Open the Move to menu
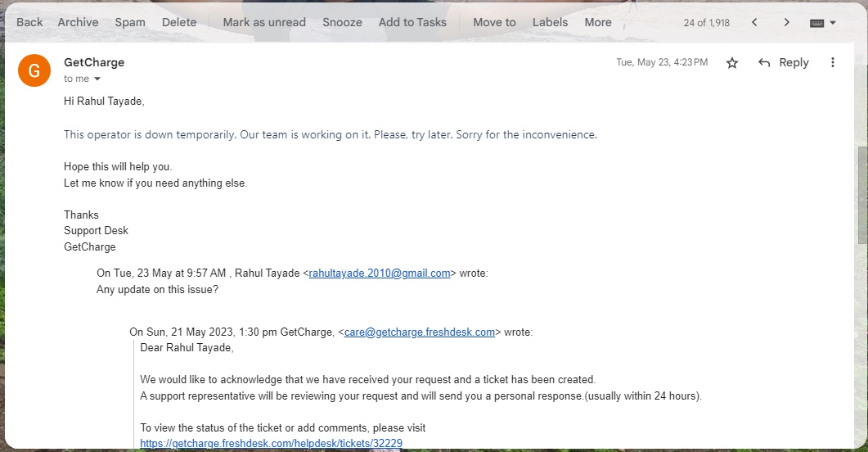The width and height of the screenshot is (868, 452). tap(494, 22)
